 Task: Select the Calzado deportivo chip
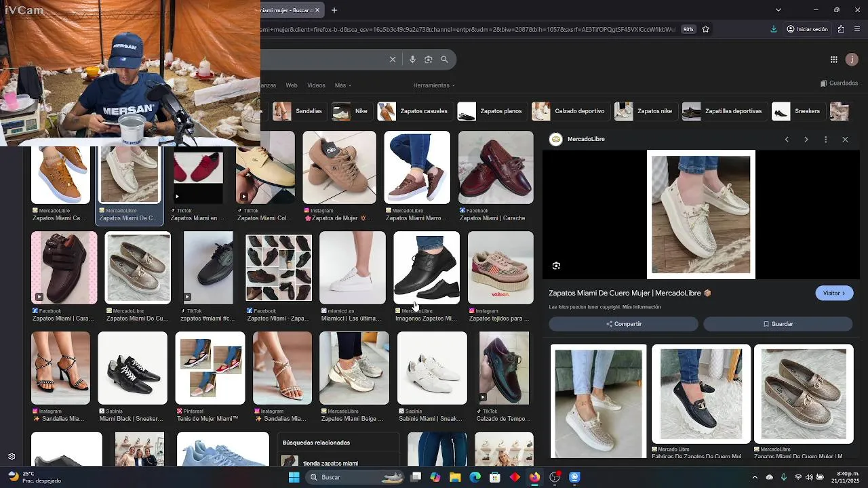point(570,111)
